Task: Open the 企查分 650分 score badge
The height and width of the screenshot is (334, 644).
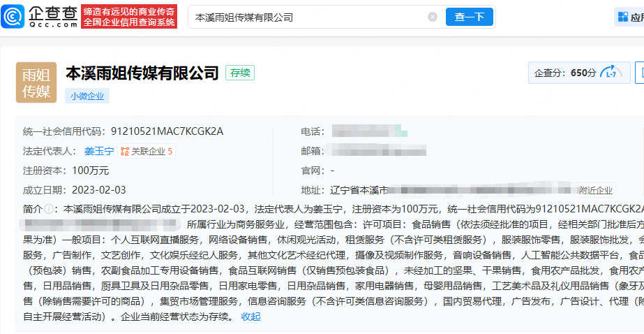Action: (579, 73)
